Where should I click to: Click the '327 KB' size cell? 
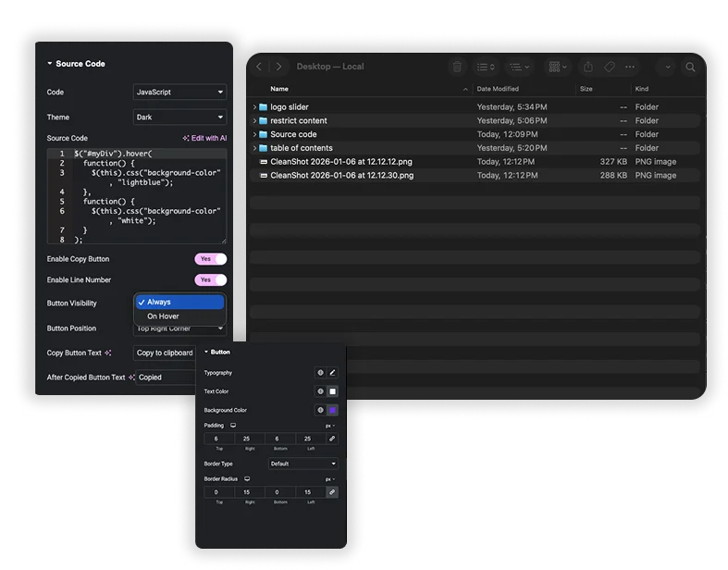pyautogui.click(x=613, y=162)
